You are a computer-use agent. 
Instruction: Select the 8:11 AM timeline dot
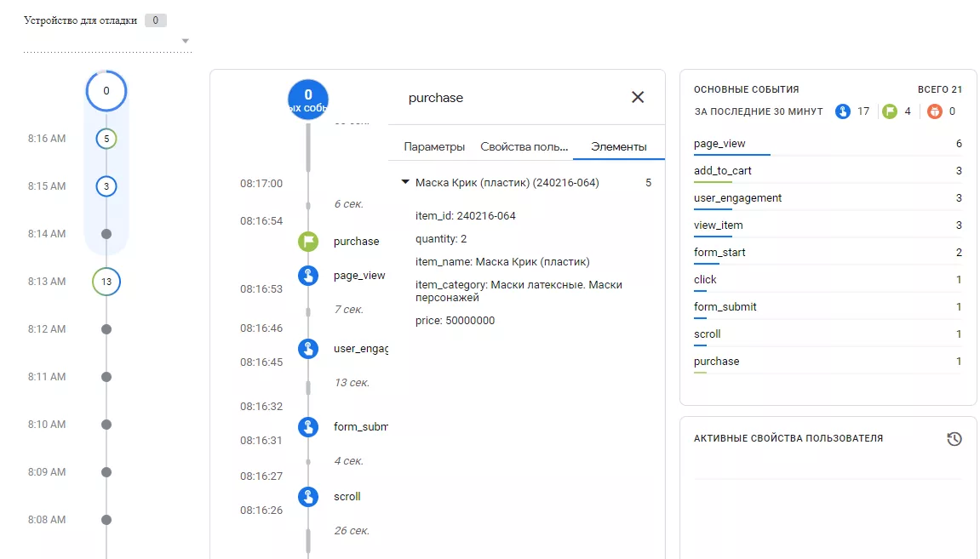click(x=106, y=377)
